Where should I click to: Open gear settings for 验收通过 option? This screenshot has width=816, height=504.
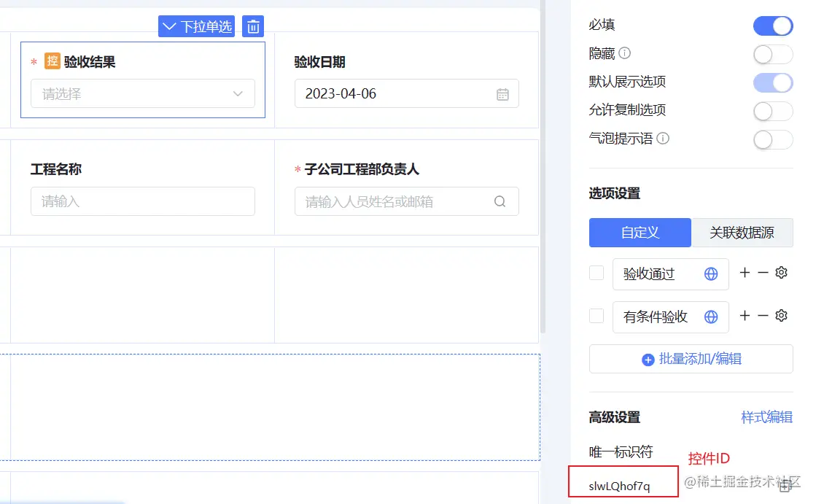pyautogui.click(x=781, y=272)
